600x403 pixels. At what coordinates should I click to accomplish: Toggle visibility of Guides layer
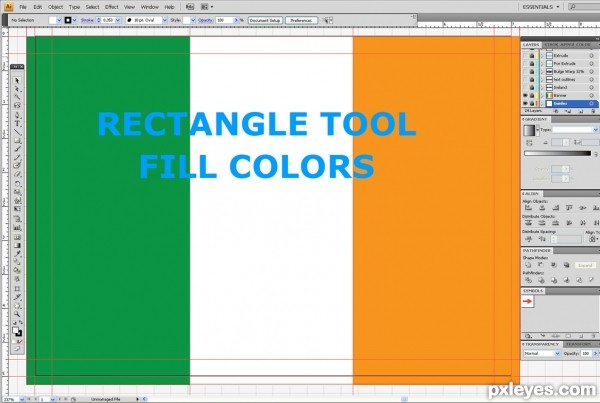(x=525, y=103)
